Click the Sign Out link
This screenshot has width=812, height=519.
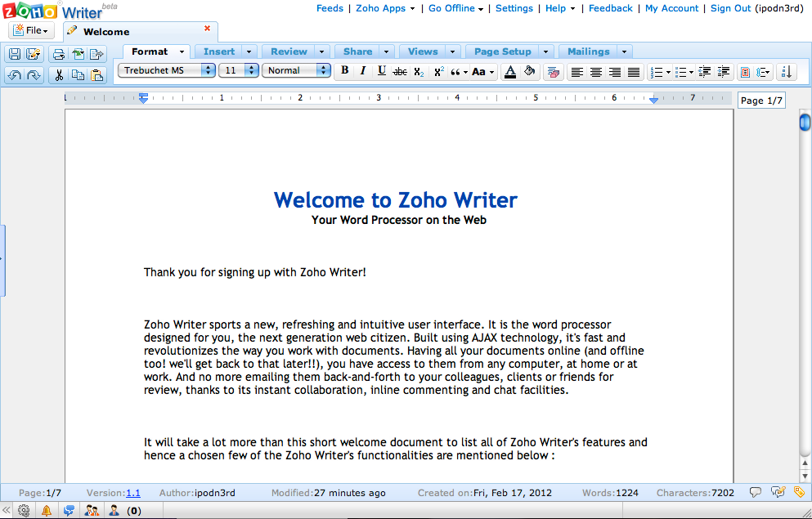[x=731, y=8]
